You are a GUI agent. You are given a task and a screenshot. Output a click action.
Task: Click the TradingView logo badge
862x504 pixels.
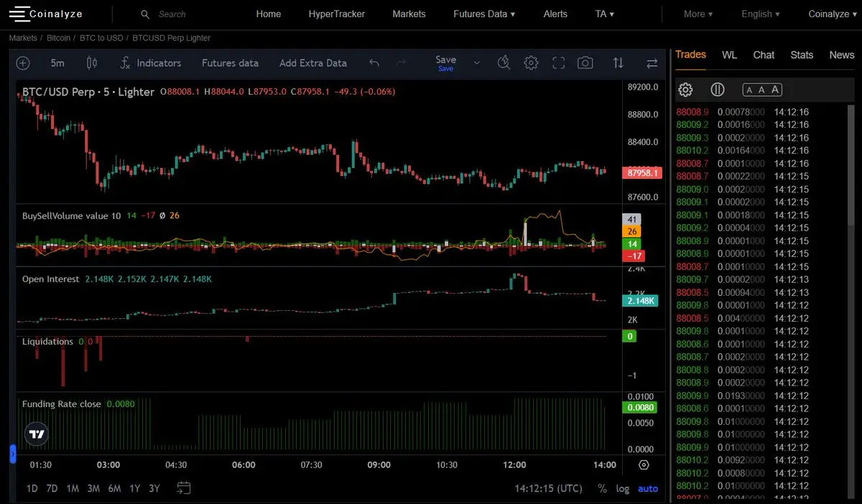coord(37,434)
